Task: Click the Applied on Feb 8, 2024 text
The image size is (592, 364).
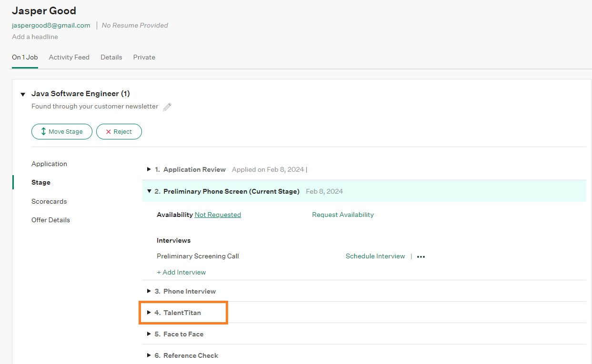Action: (x=268, y=169)
